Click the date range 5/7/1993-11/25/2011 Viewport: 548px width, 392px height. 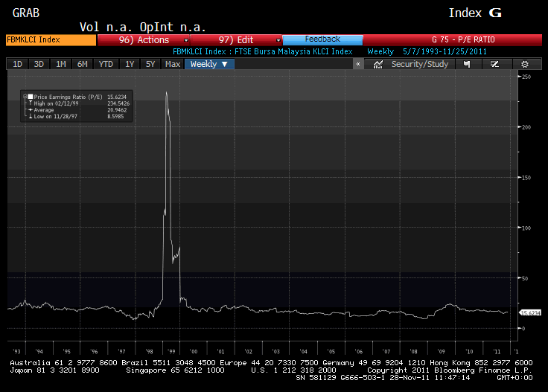(445, 51)
